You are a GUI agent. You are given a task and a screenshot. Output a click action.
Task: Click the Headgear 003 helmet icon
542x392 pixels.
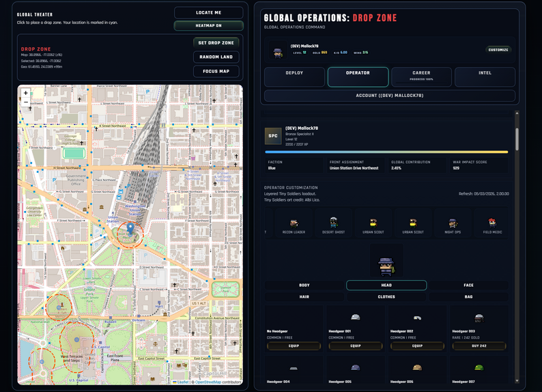(479, 318)
